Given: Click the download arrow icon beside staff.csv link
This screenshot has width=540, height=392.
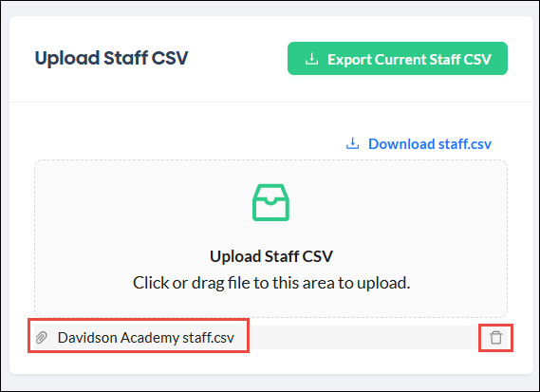Looking at the screenshot, I should coord(352,143).
